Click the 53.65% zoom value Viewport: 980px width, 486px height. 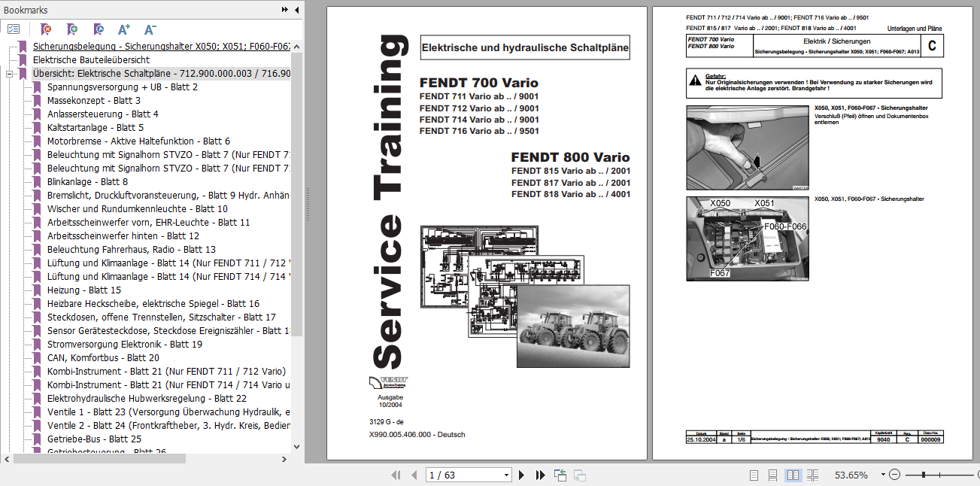tap(851, 475)
